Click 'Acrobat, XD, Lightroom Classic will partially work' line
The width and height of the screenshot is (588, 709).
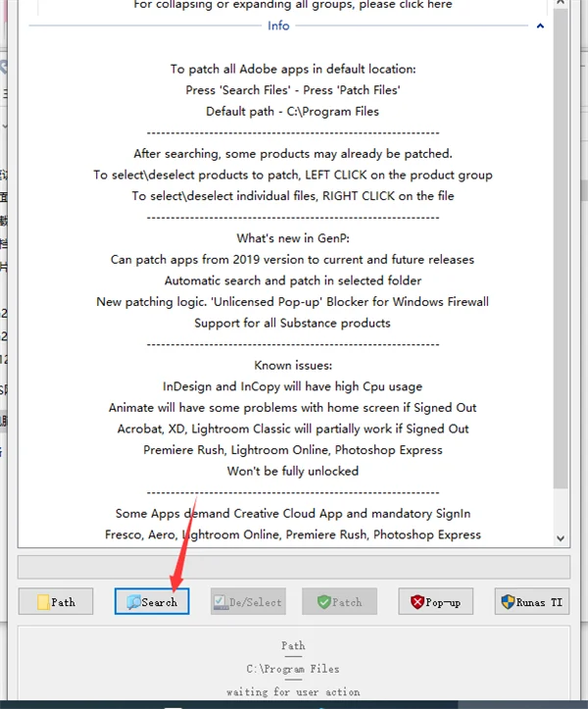293,430
